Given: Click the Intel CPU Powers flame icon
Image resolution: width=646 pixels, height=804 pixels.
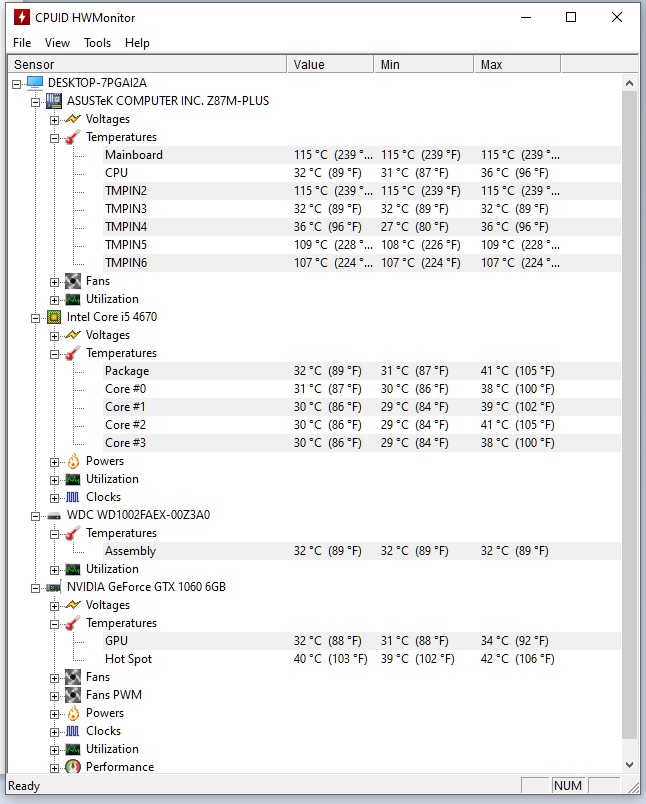Looking at the screenshot, I should 73,461.
